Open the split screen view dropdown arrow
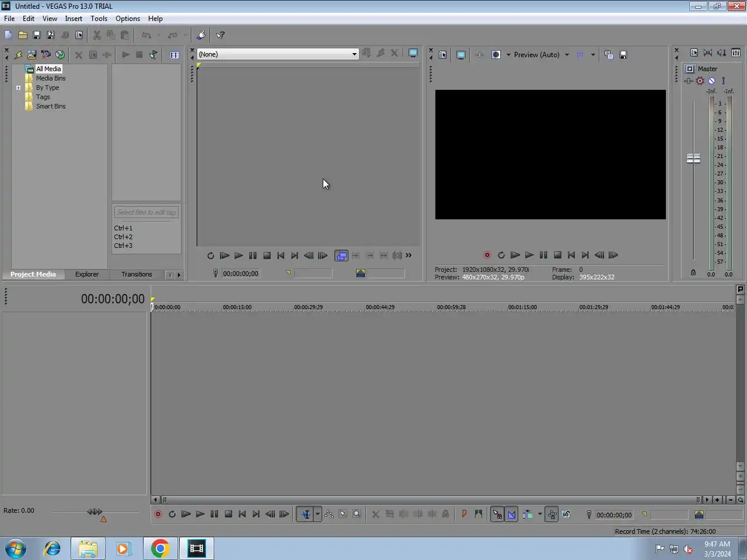 pyautogui.click(x=508, y=55)
